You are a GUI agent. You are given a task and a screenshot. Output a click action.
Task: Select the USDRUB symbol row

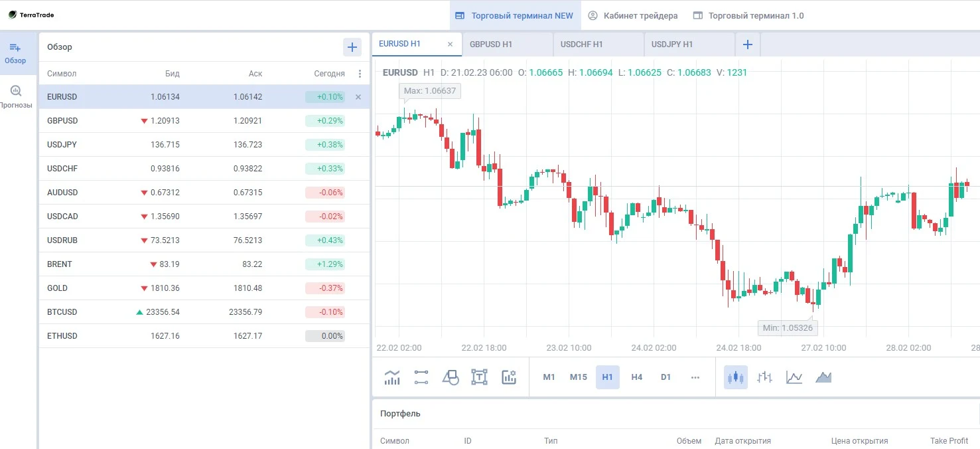click(204, 240)
